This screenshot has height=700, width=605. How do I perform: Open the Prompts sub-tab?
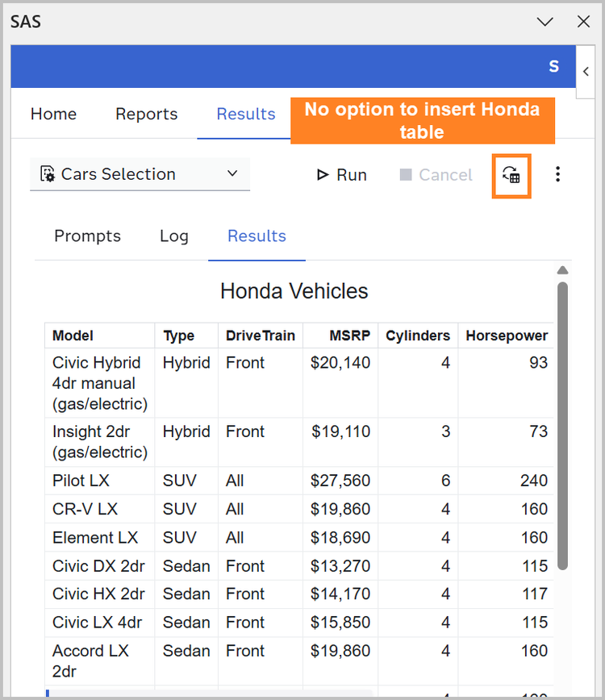87,235
